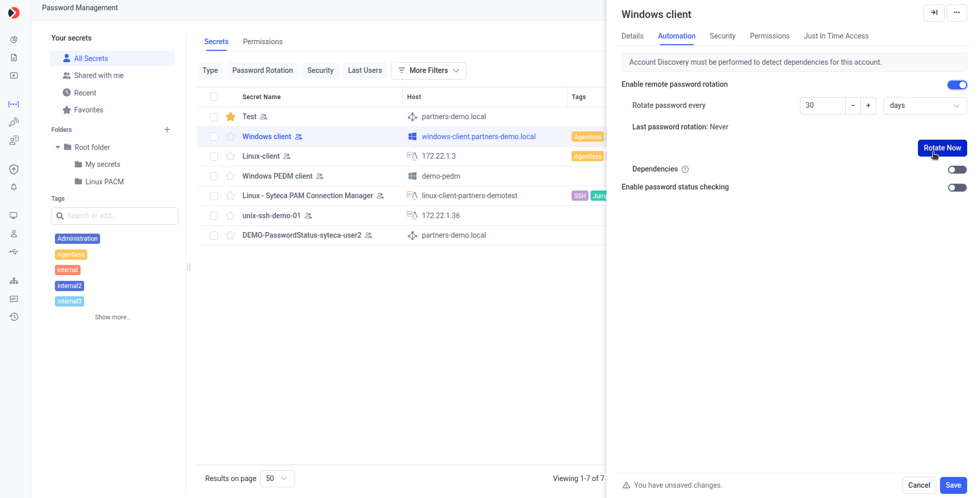
Task: Open the windows-client.partners-demo.local host link
Action: click(x=478, y=137)
